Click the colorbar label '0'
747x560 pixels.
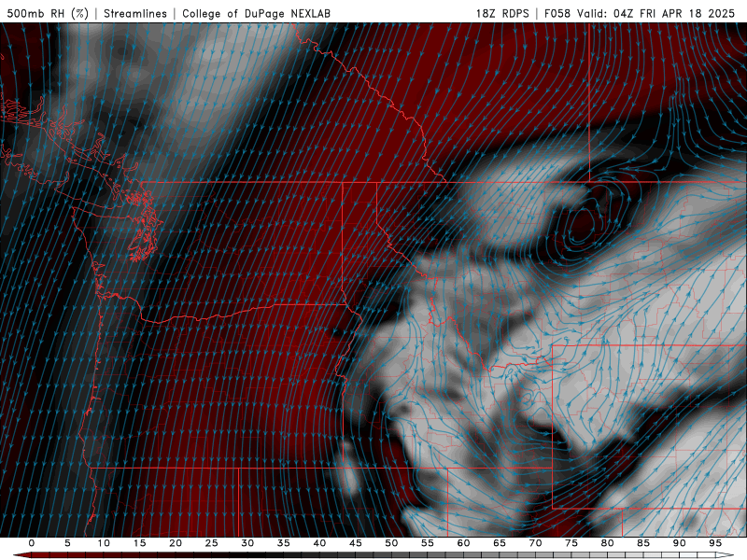pyautogui.click(x=32, y=543)
